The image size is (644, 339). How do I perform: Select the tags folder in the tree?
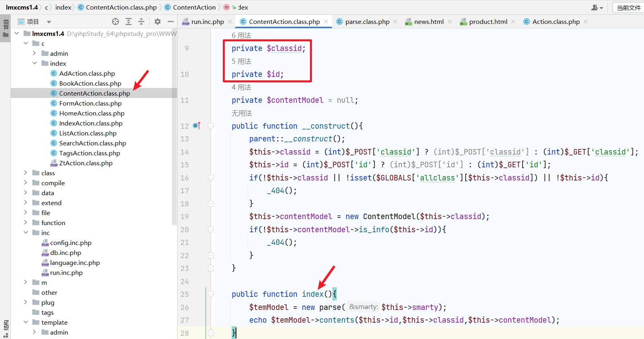tap(43, 312)
